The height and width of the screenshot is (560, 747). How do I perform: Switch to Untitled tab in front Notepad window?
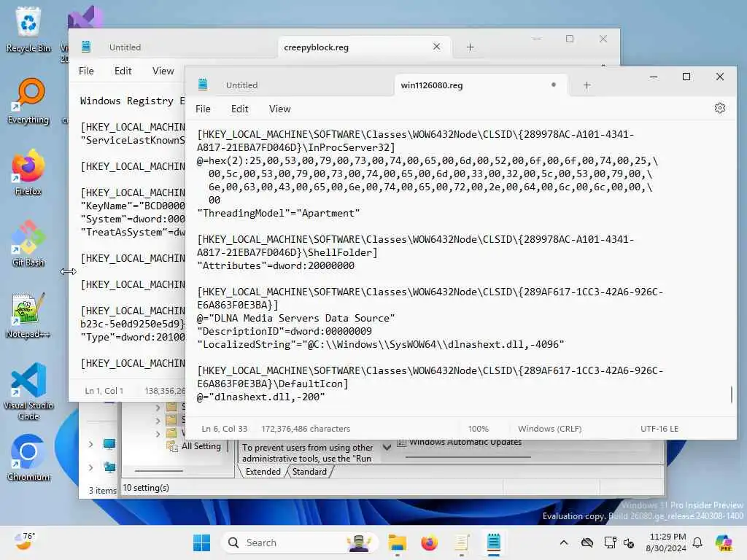click(241, 85)
